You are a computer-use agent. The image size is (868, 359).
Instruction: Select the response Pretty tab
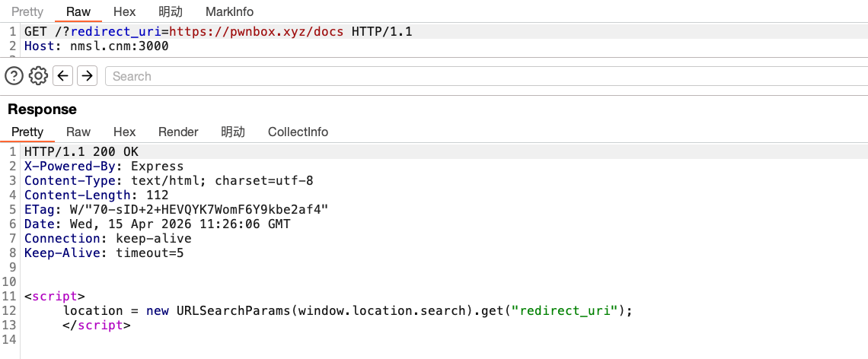pyautogui.click(x=27, y=132)
